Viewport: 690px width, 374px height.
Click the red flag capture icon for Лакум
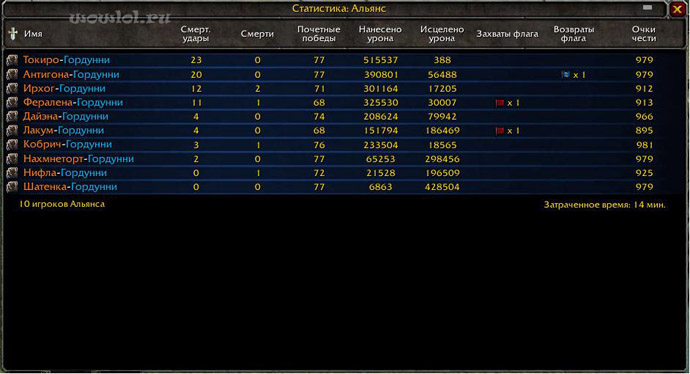click(500, 131)
